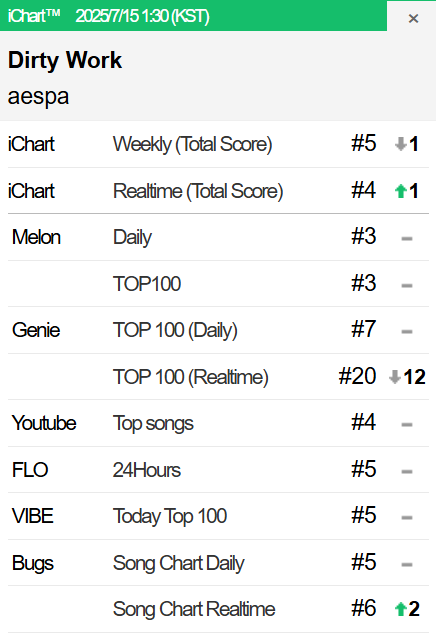The width and height of the screenshot is (436, 644).
Task: Select Genie TOP 100 (Daily) entry
Action: (218, 330)
